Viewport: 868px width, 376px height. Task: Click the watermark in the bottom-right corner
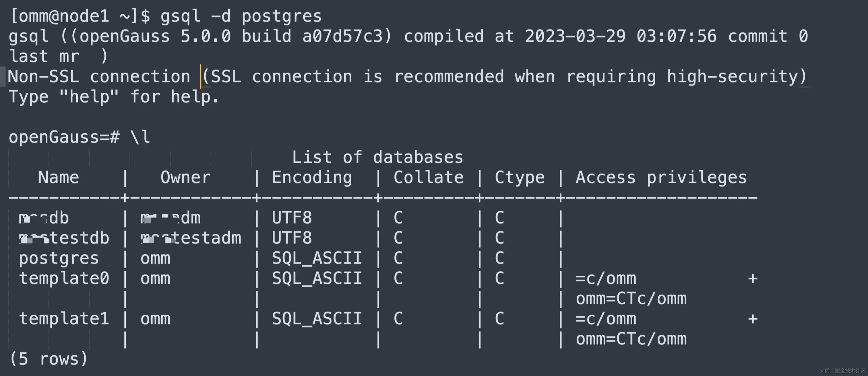pyautogui.click(x=842, y=371)
